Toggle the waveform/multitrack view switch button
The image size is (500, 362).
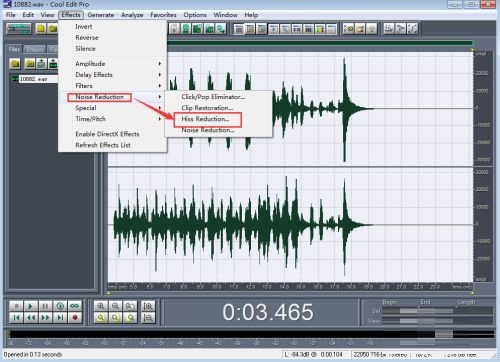(x=19, y=29)
